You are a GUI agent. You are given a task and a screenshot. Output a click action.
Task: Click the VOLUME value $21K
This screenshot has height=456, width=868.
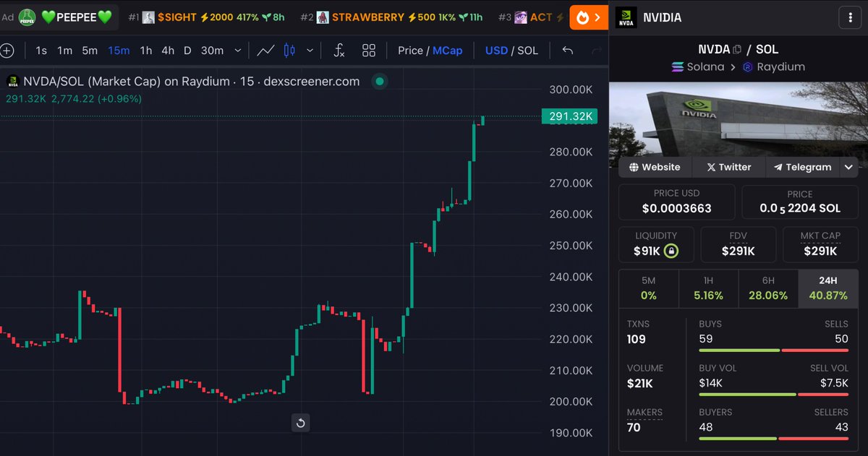pos(640,383)
